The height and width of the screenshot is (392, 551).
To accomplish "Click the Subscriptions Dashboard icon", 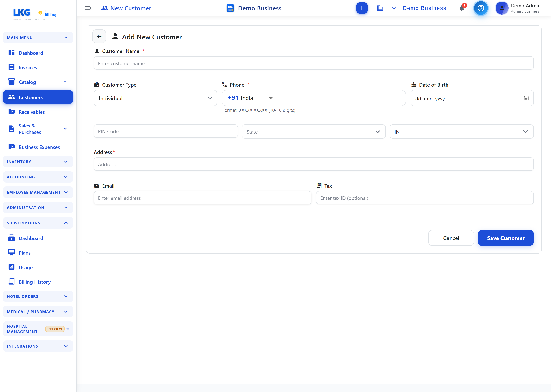I will pyautogui.click(x=11, y=238).
